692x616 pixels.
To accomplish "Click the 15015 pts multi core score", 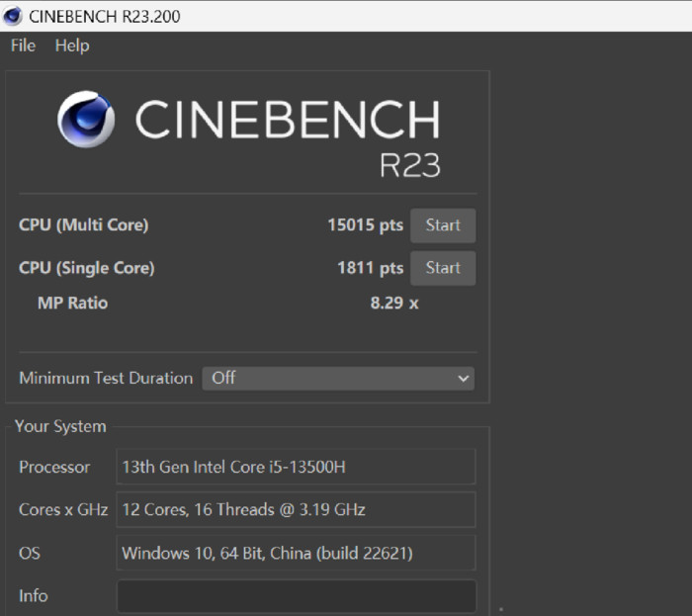I will [365, 225].
